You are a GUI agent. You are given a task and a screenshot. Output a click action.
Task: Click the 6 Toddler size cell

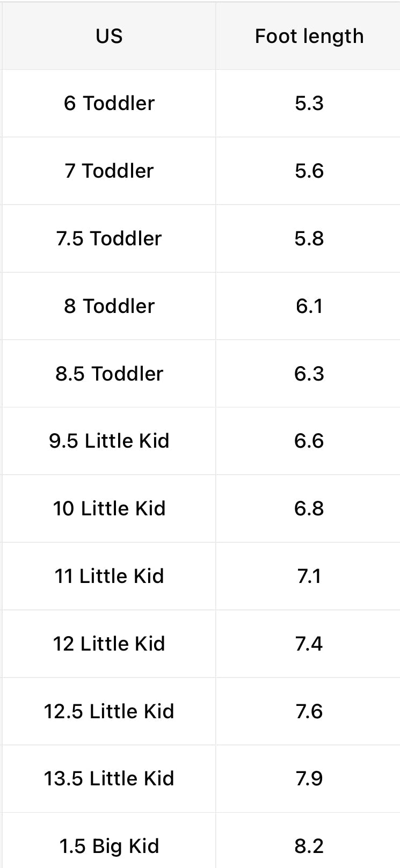(109, 103)
